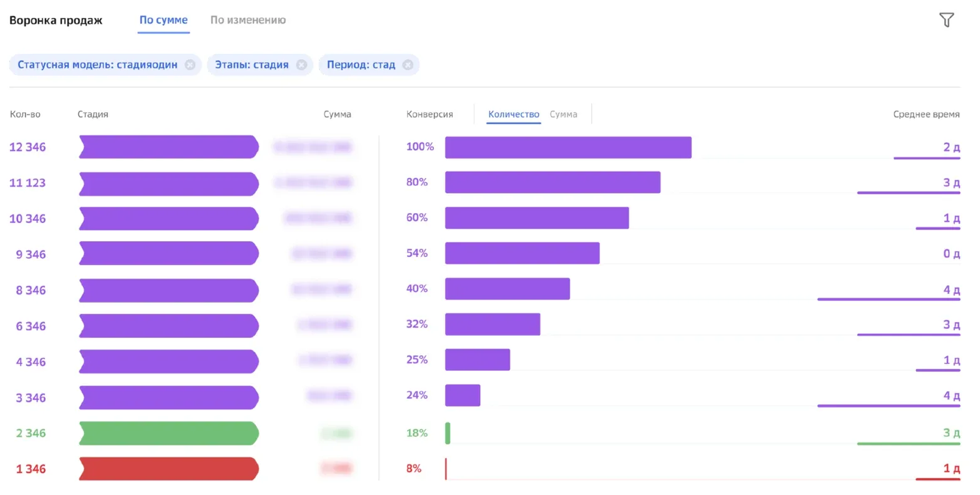Switch to the По сумме tab

pyautogui.click(x=163, y=20)
